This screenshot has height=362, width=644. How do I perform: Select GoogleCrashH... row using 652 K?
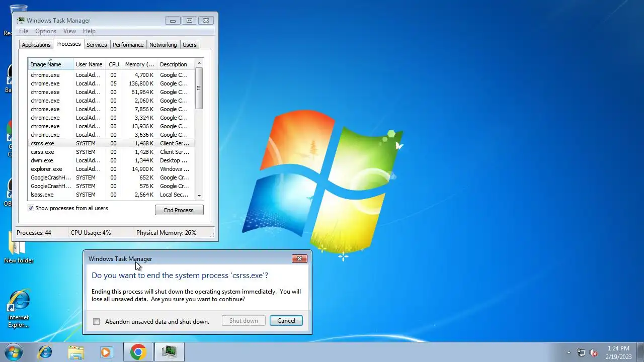click(x=111, y=177)
